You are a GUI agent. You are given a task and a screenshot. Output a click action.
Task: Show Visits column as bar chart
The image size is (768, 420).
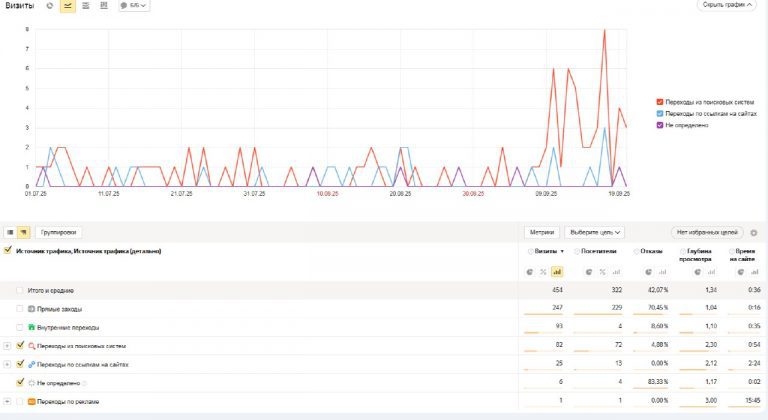click(557, 271)
